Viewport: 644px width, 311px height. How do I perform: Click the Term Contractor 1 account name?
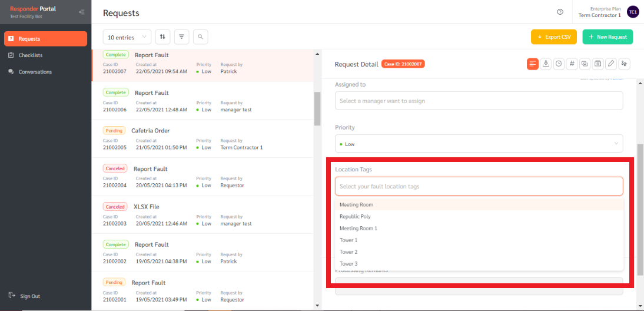pyautogui.click(x=600, y=15)
